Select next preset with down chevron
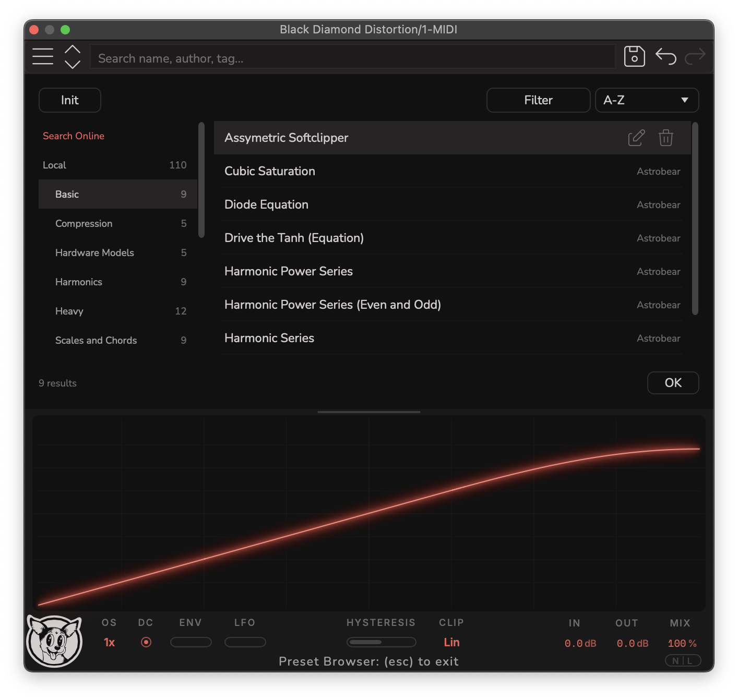The image size is (738, 700). coord(73,64)
